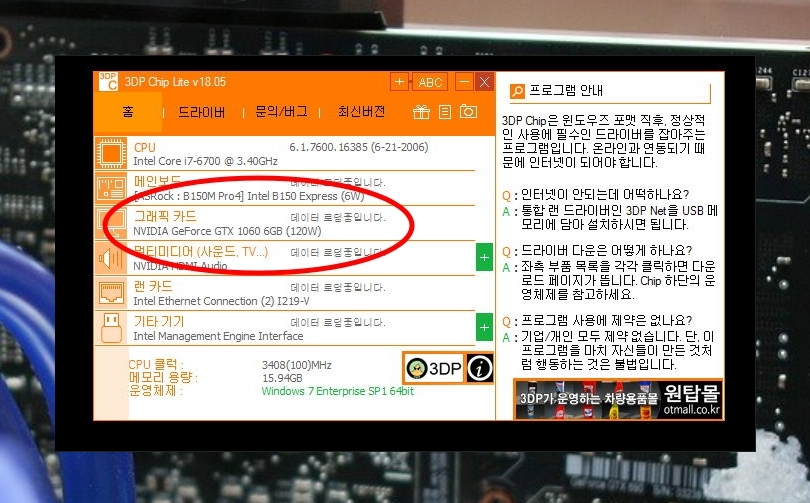Open the 최신버전 tab
The height and width of the screenshot is (503, 810).
[x=361, y=112]
